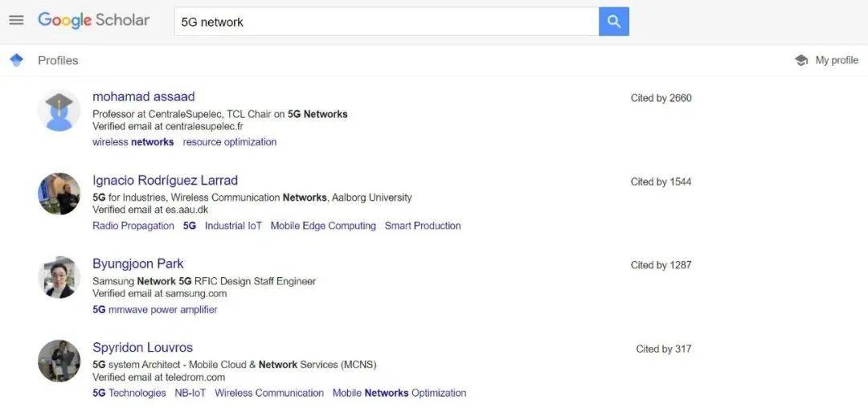
Task: Click the My profile graduation cap icon
Action: (x=801, y=60)
